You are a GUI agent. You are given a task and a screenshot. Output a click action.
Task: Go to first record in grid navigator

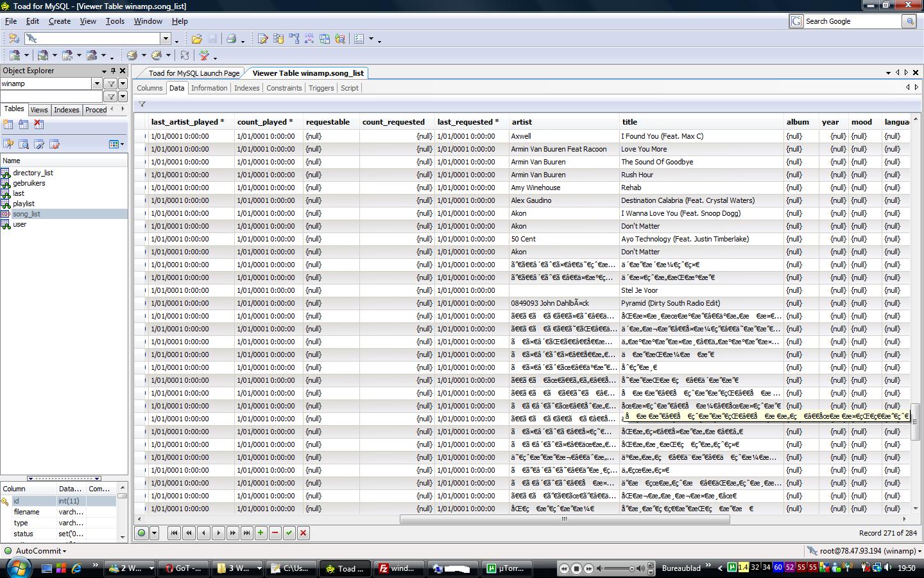174,532
